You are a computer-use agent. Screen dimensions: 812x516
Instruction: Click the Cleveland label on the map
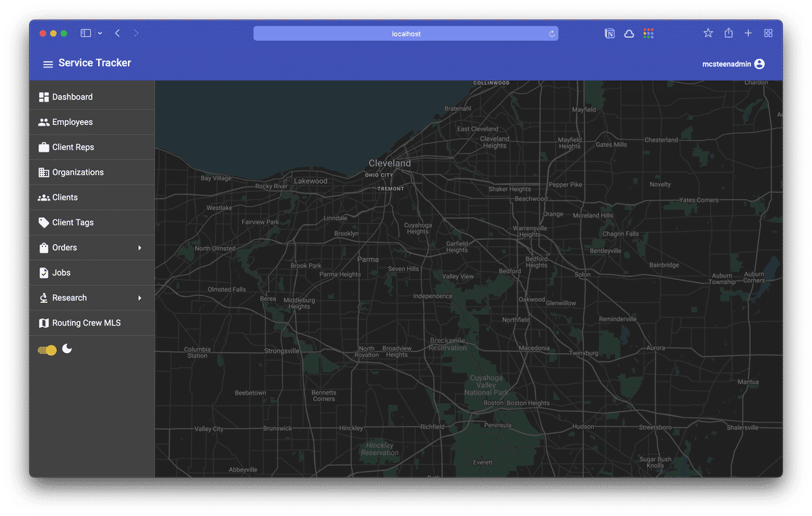390,163
